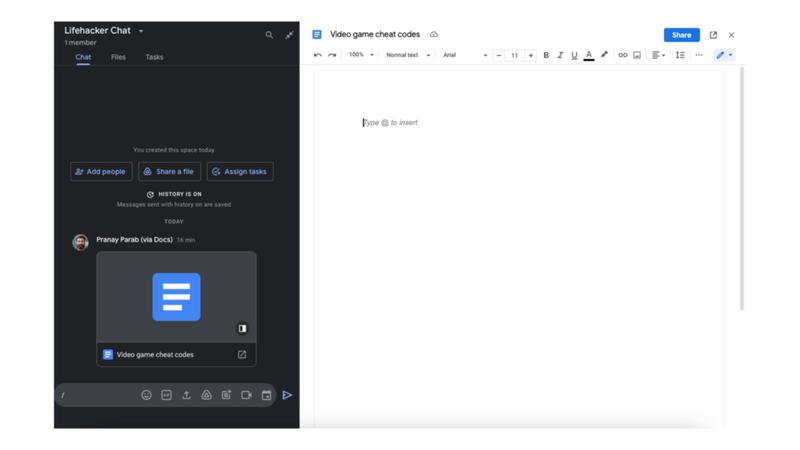
Task: Open the shared document preview thumbnail
Action: point(176,297)
